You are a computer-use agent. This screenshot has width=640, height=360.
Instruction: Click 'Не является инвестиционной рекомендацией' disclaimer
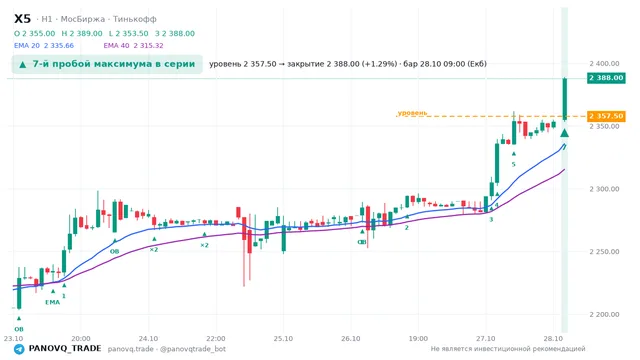[508, 349]
